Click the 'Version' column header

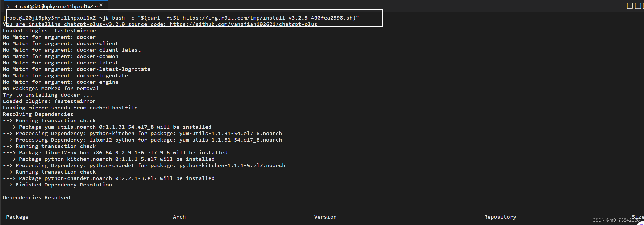pos(325,217)
